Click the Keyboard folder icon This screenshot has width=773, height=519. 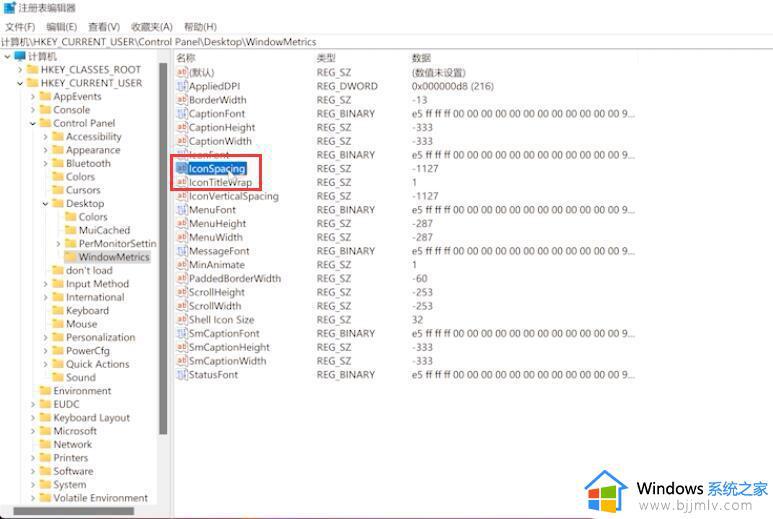[x=58, y=311]
